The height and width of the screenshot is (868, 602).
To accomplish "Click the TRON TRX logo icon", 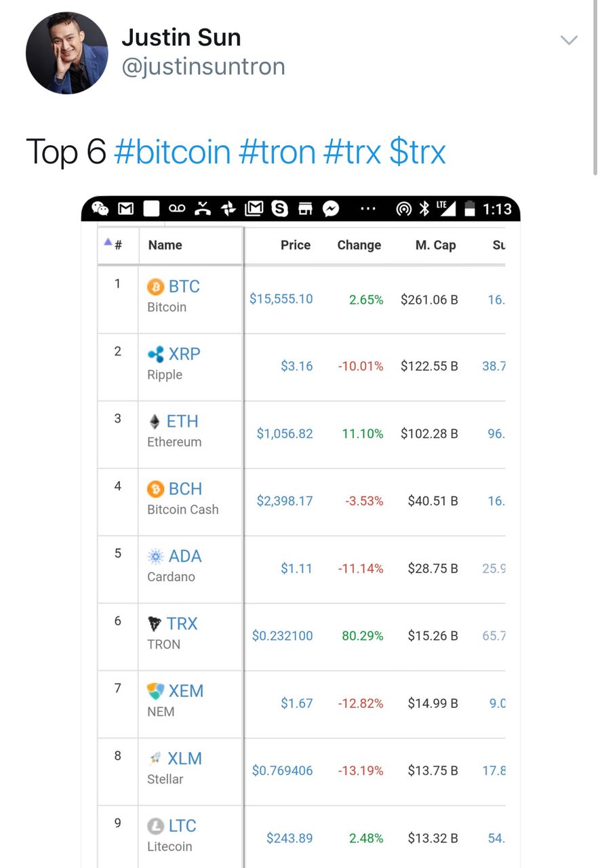I will (155, 624).
